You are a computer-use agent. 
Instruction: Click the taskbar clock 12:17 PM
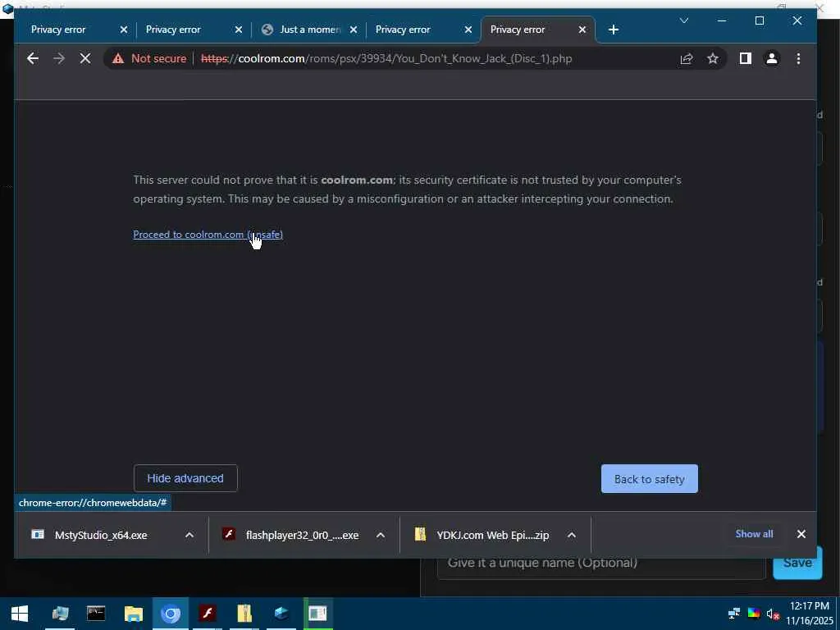point(810,606)
